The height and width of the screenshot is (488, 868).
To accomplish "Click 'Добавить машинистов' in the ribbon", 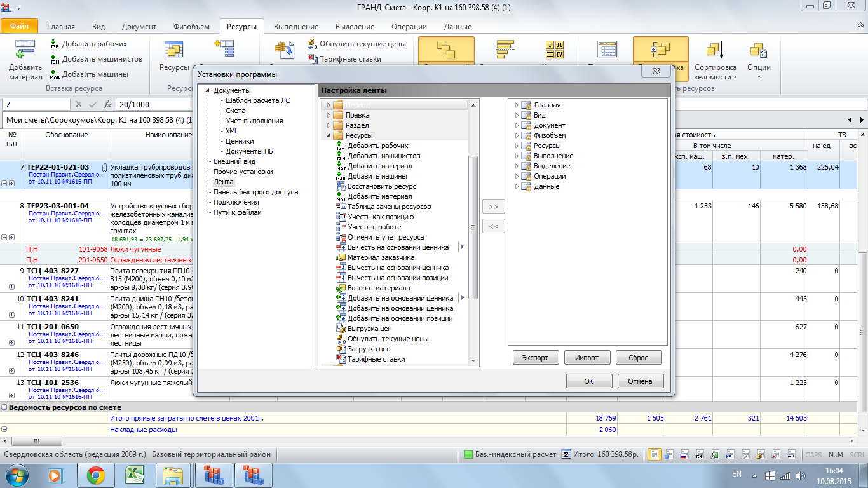I will click(x=96, y=59).
